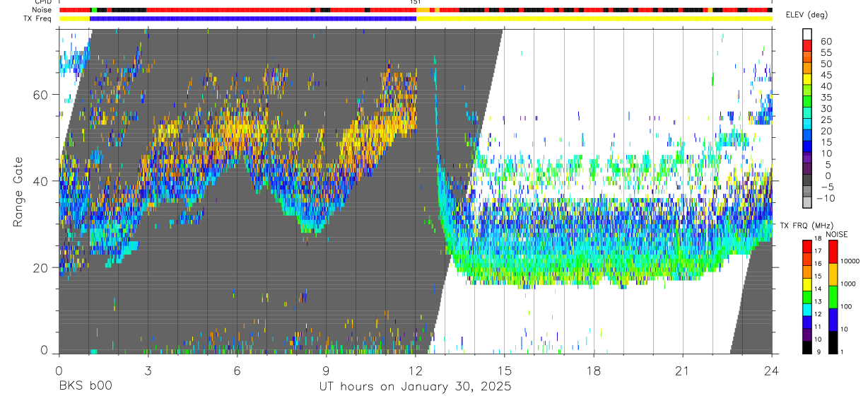Click the '9' label on the TX FRQ scale
868x401 pixels.
coord(817,352)
